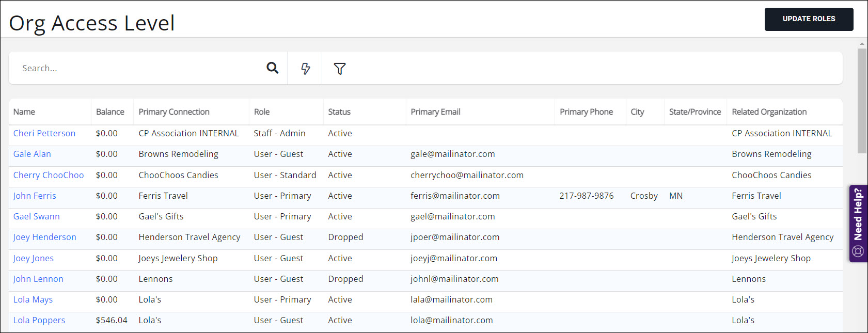Sort by the Status column header
Viewport: 868px width, 333px height.
coord(339,112)
